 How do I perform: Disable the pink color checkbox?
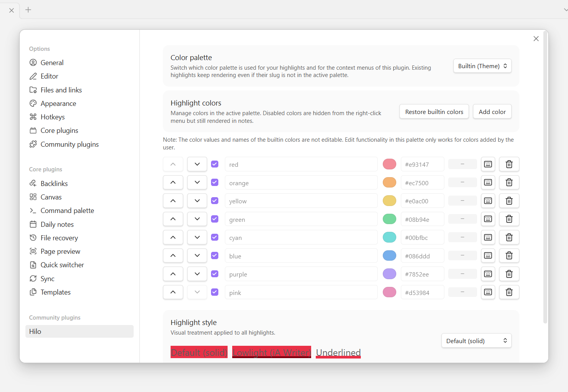215,292
